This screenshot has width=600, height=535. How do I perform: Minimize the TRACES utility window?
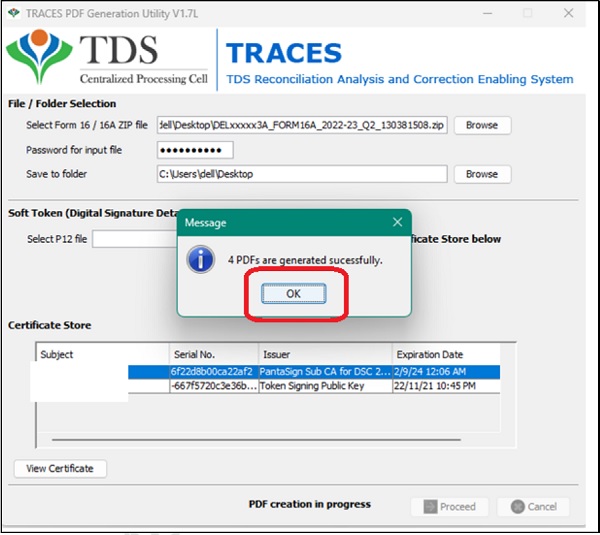point(488,13)
